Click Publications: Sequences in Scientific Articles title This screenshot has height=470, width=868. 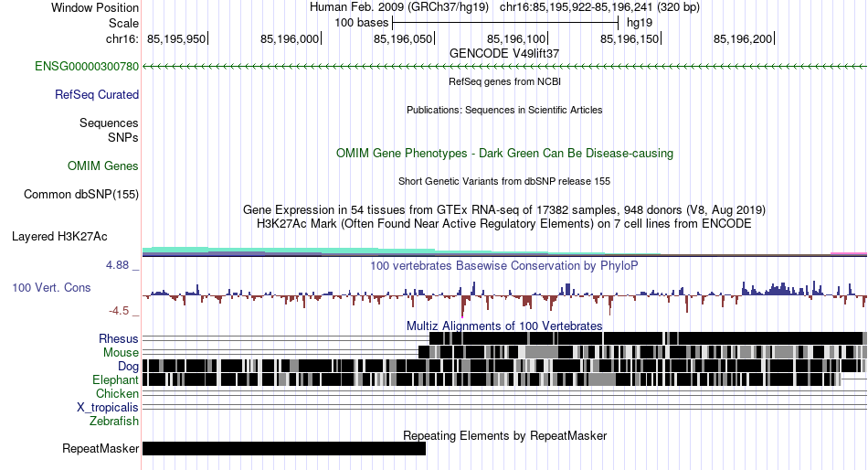tap(504, 110)
